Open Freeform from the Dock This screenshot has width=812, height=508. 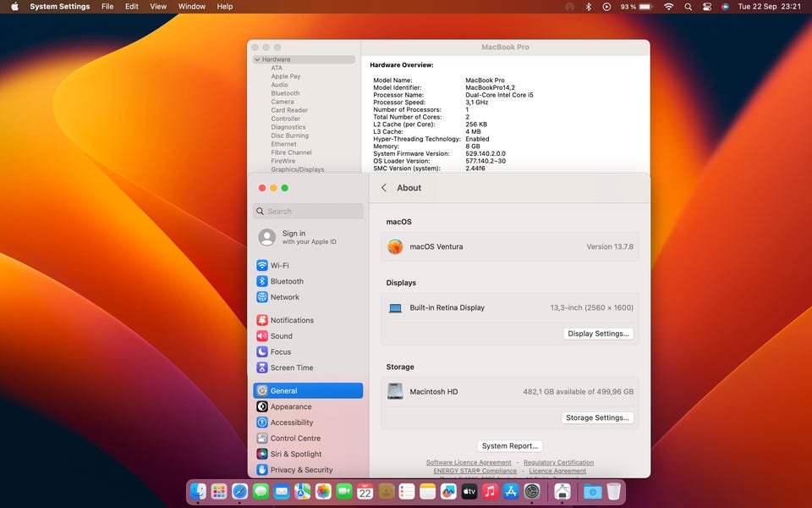pyautogui.click(x=448, y=491)
